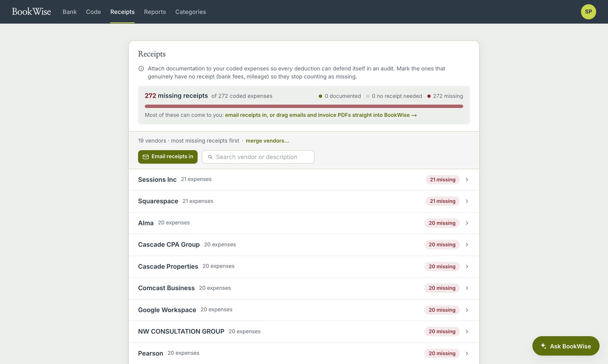The width and height of the screenshot is (608, 364).
Task: Click the 20 missing badge for Cascade Properties
Action: (x=442, y=267)
